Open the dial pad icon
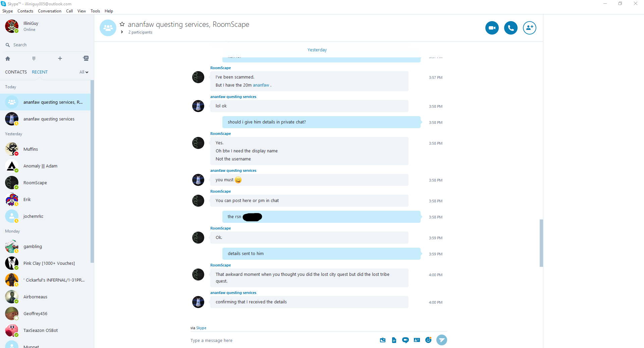The image size is (644, 348). click(x=34, y=58)
